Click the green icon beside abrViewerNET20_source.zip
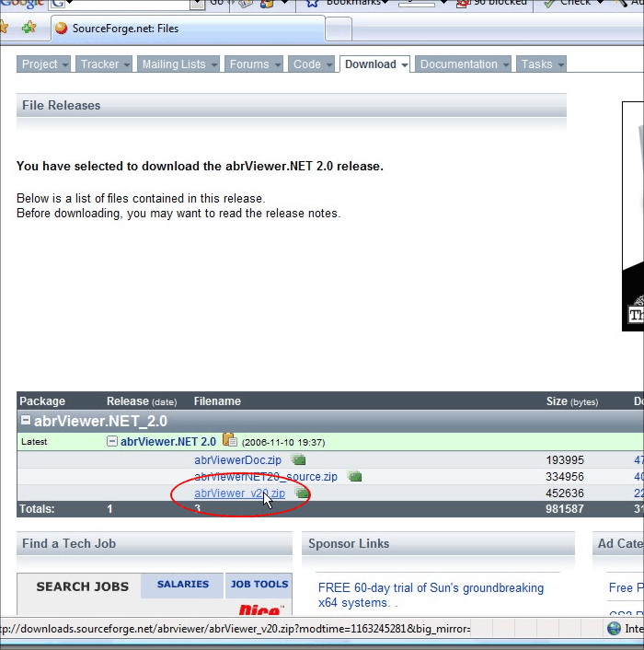 point(354,476)
